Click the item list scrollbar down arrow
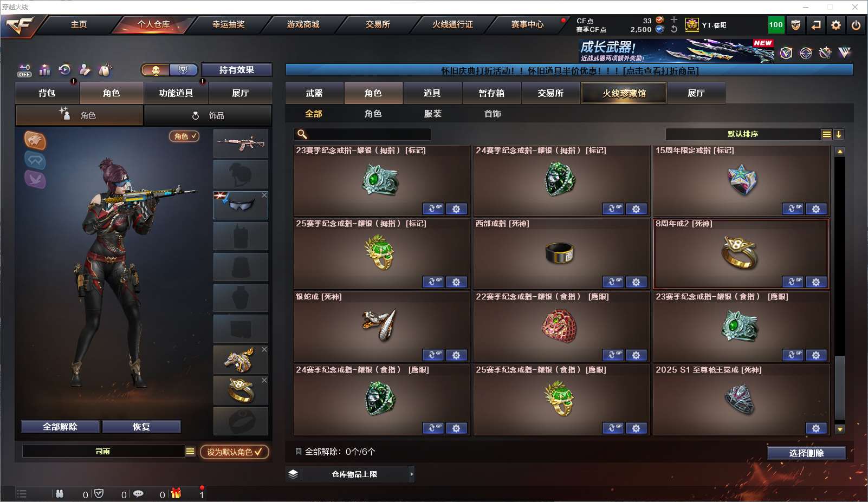 click(x=840, y=429)
